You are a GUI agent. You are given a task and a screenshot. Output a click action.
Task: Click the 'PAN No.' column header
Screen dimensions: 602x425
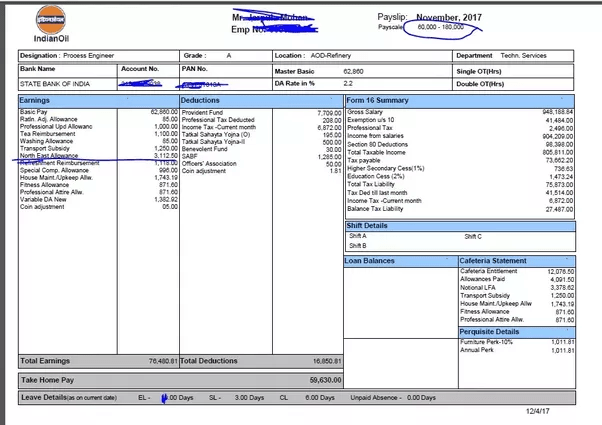194,69
